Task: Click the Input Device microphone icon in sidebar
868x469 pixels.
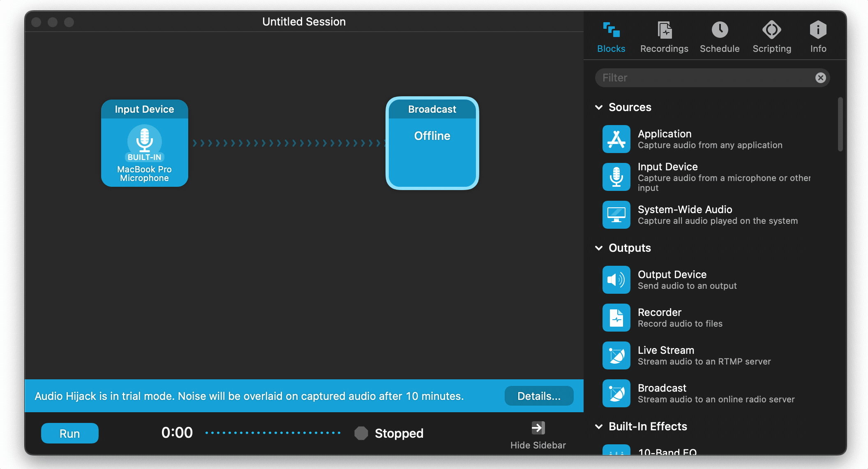Action: click(616, 177)
